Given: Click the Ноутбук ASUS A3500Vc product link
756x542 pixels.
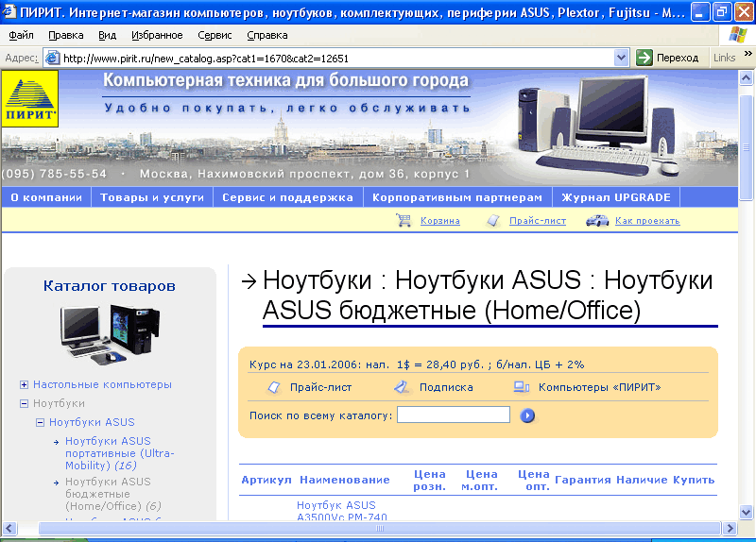Looking at the screenshot, I should coord(341,511).
